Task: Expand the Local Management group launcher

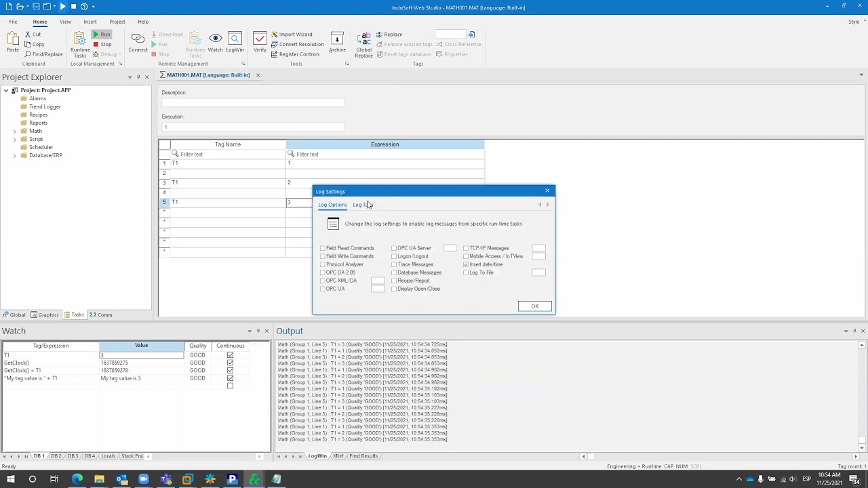Action: pos(121,64)
